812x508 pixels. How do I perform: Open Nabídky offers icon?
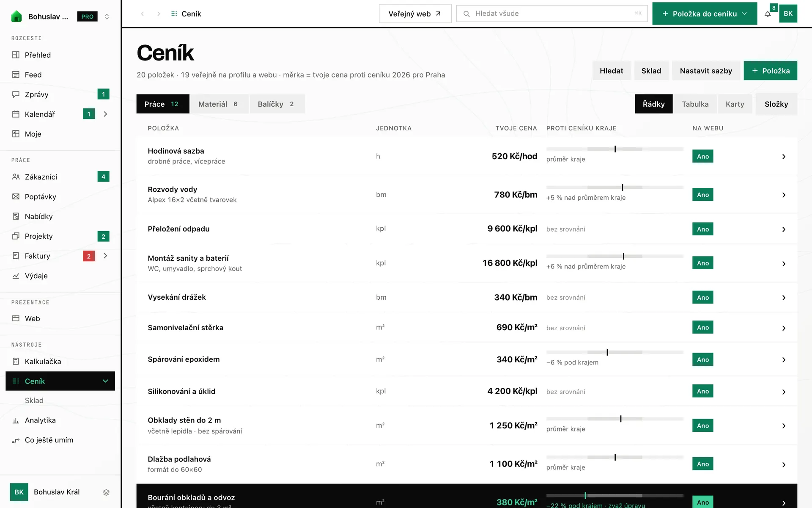16,216
